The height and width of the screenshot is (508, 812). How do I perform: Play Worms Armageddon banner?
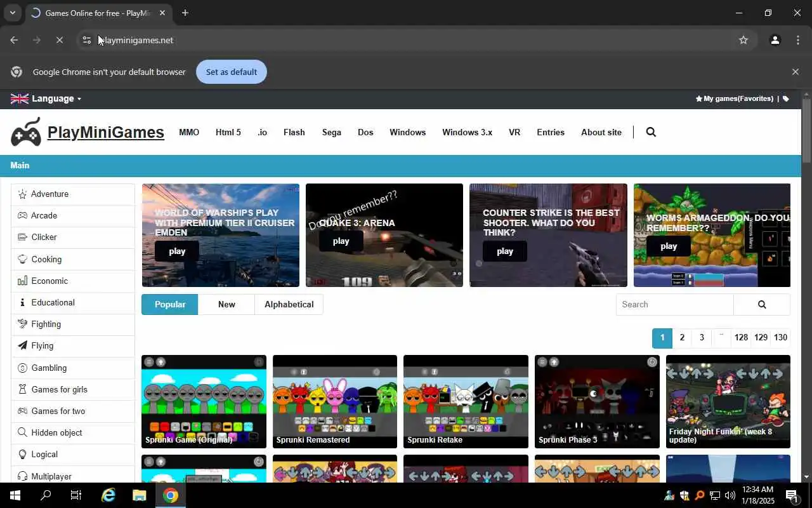point(669,246)
